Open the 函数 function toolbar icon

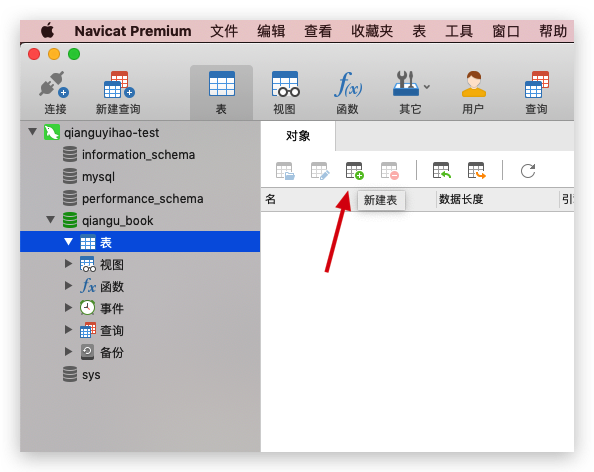[x=348, y=84]
